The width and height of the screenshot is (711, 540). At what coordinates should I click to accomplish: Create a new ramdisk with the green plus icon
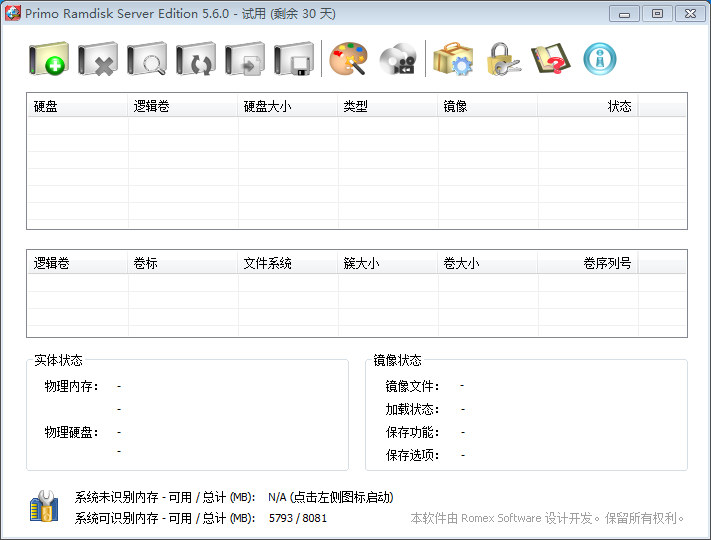[x=49, y=59]
